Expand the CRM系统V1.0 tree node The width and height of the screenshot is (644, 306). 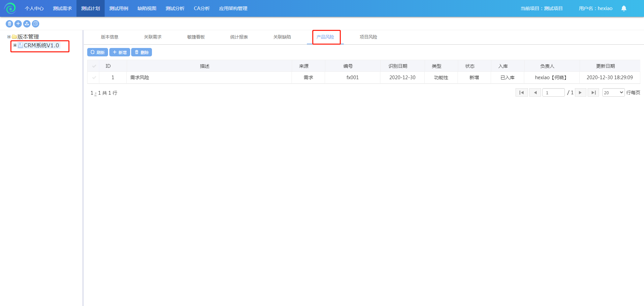click(15, 45)
